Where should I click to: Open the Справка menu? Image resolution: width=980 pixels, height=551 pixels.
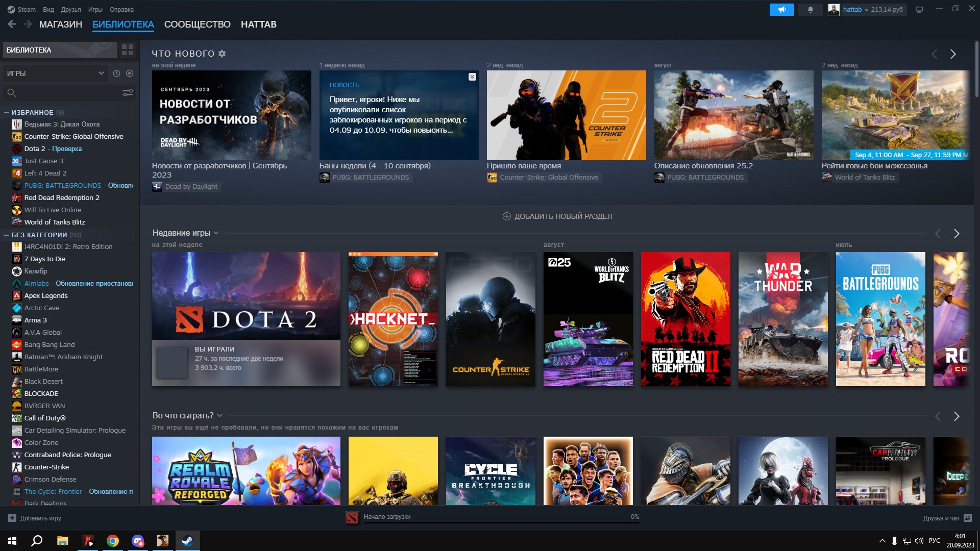click(122, 9)
